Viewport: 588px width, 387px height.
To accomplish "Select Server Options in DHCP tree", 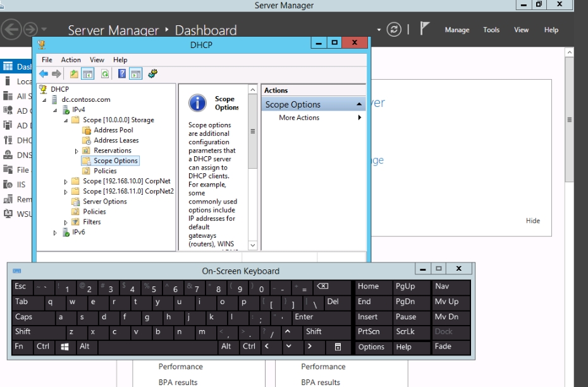I will [104, 201].
